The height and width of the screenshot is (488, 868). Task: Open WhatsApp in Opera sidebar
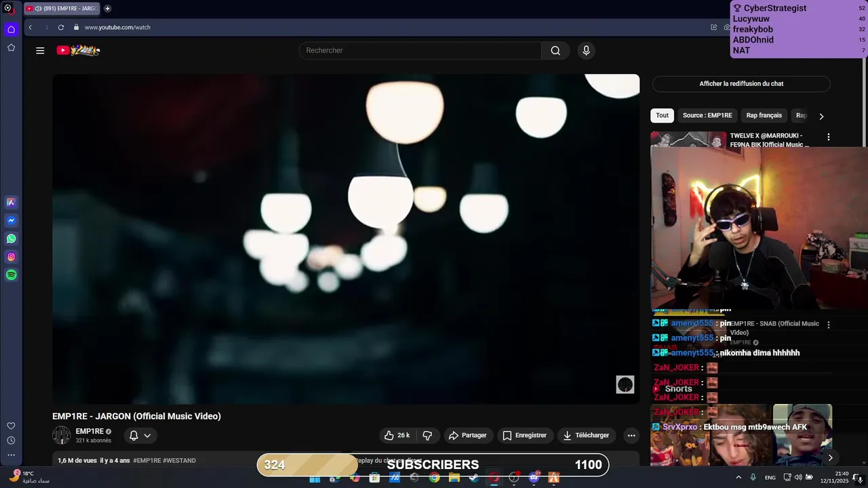coord(11,239)
